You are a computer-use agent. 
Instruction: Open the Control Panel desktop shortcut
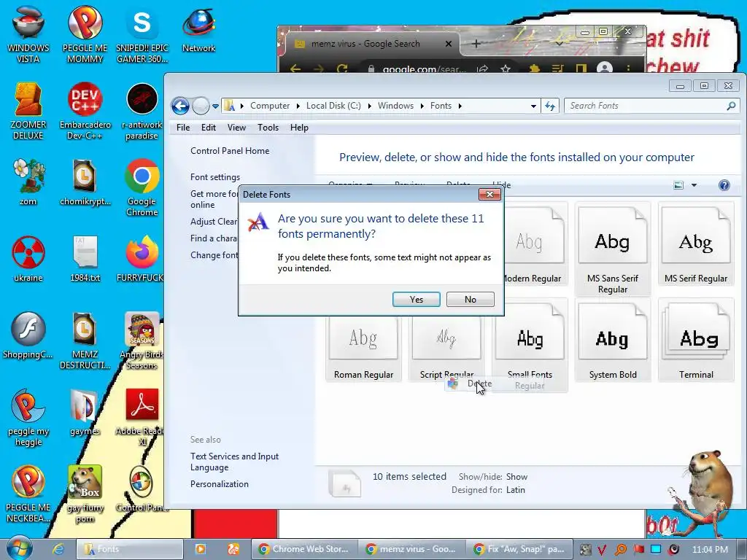tap(142, 489)
